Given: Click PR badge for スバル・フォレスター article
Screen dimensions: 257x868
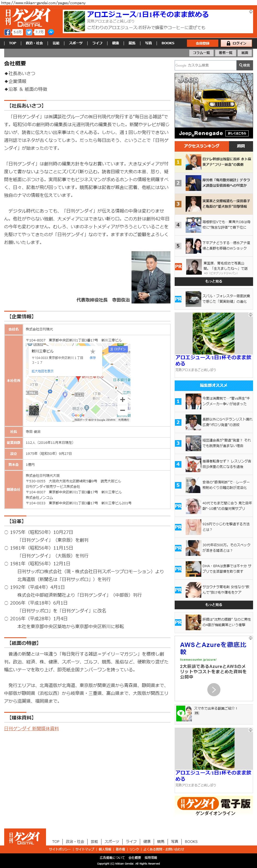Looking at the screenshot, I should click(x=178, y=299).
